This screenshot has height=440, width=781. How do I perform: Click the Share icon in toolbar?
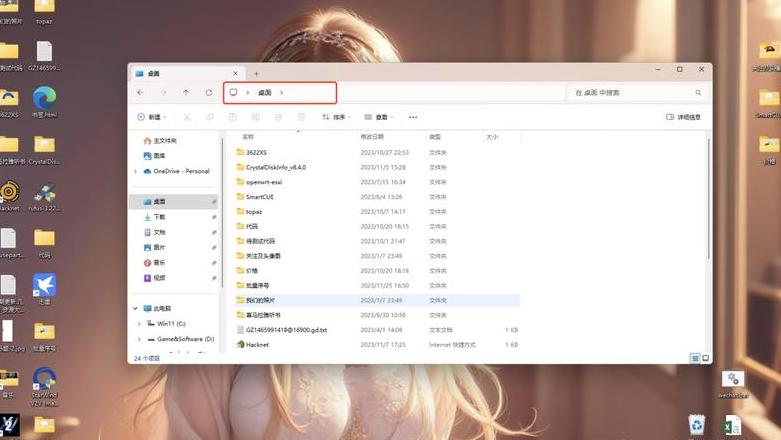click(278, 117)
